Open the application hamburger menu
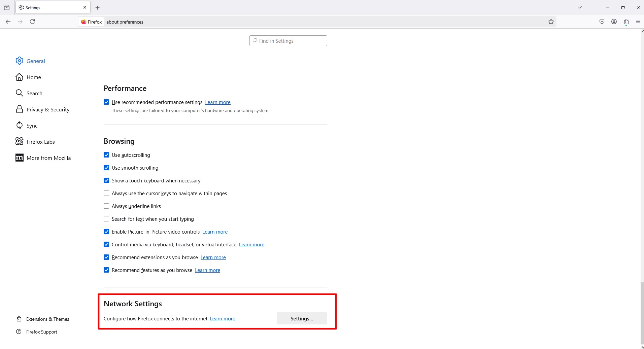 638,22
